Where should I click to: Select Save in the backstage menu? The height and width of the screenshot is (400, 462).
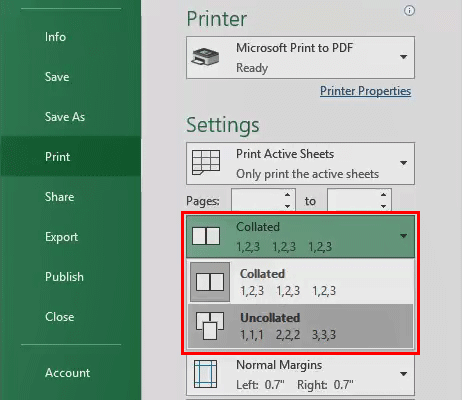57,77
